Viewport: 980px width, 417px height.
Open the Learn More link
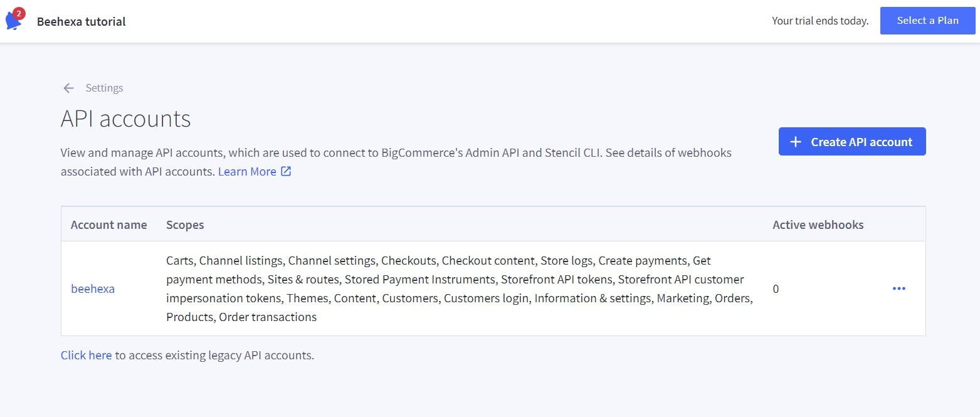click(x=246, y=171)
